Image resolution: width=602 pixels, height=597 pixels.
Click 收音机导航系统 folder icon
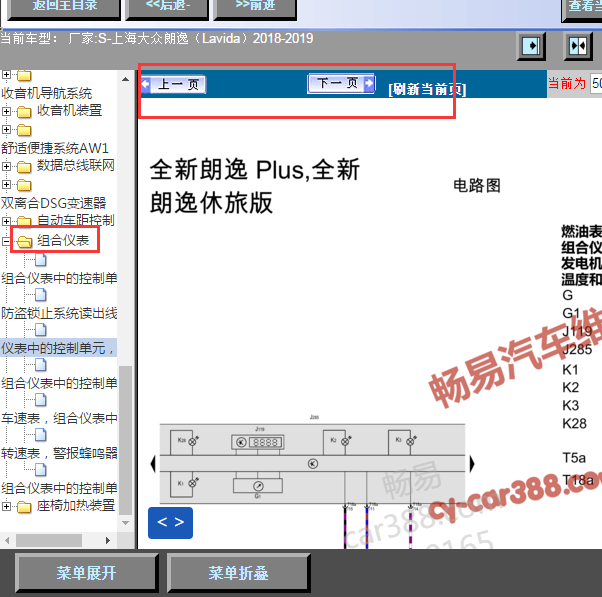coord(24,75)
